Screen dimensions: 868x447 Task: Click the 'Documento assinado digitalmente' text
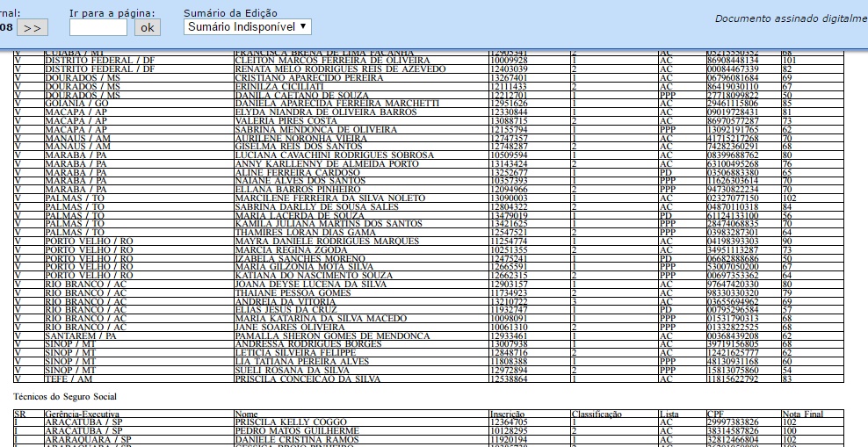pyautogui.click(x=790, y=18)
